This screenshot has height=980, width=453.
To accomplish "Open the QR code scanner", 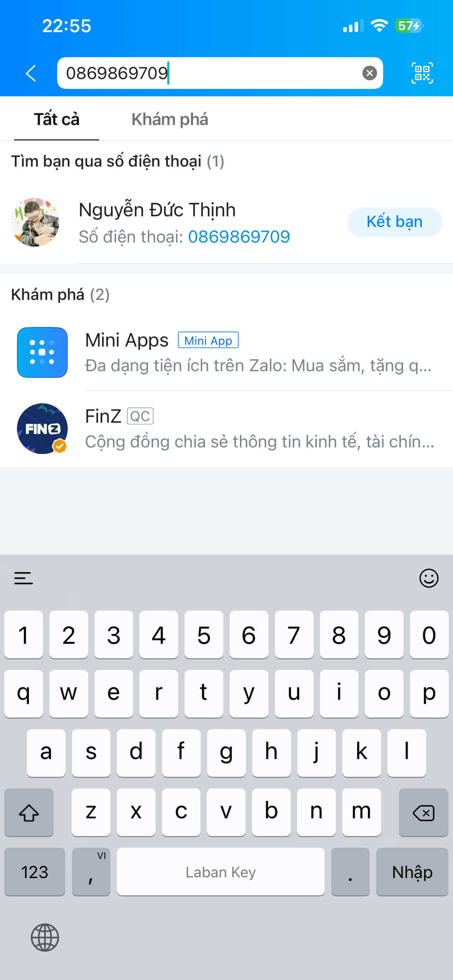I will coord(422,73).
